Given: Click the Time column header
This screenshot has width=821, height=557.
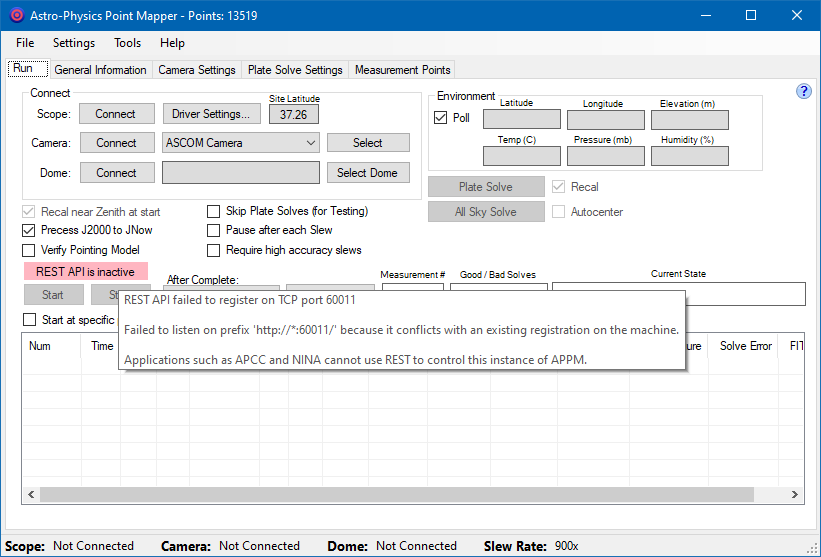Looking at the screenshot, I should [x=99, y=346].
